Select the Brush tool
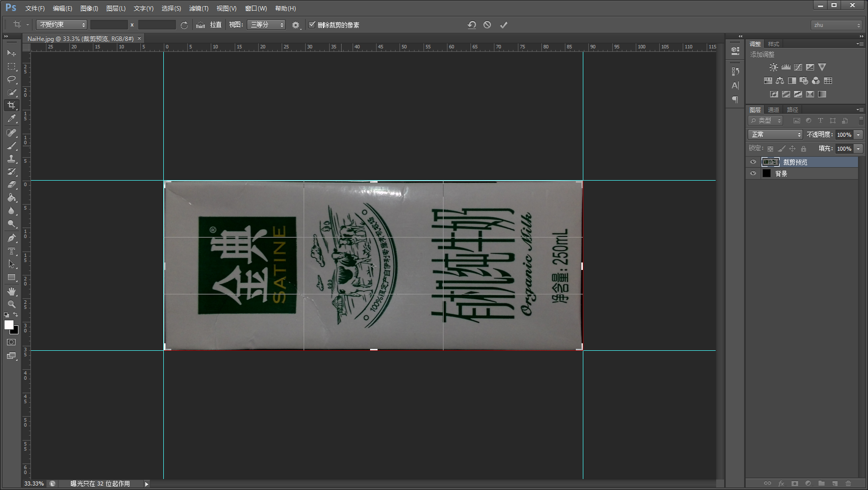 point(11,145)
